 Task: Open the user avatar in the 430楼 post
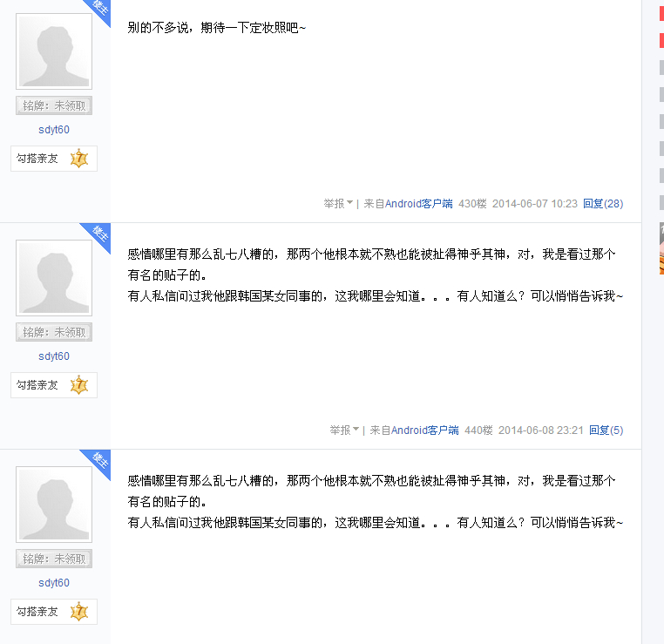tap(54, 51)
